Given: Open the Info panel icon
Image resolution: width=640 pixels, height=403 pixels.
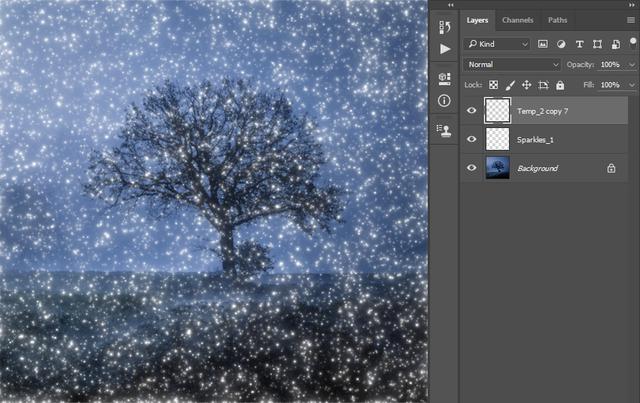Looking at the screenshot, I should coord(444,100).
